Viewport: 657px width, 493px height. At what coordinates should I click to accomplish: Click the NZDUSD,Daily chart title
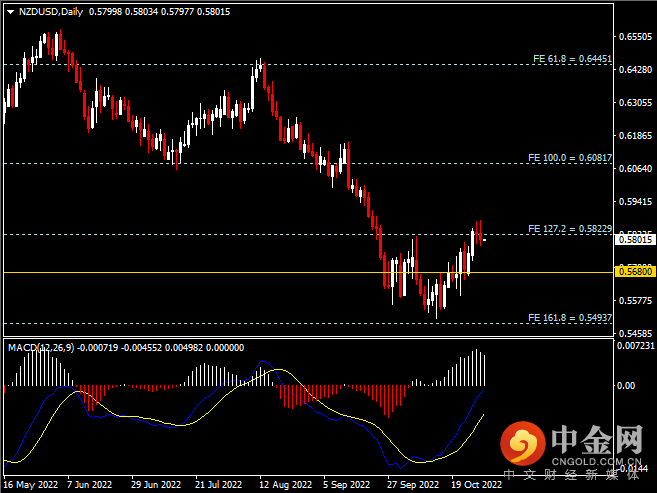[51, 12]
